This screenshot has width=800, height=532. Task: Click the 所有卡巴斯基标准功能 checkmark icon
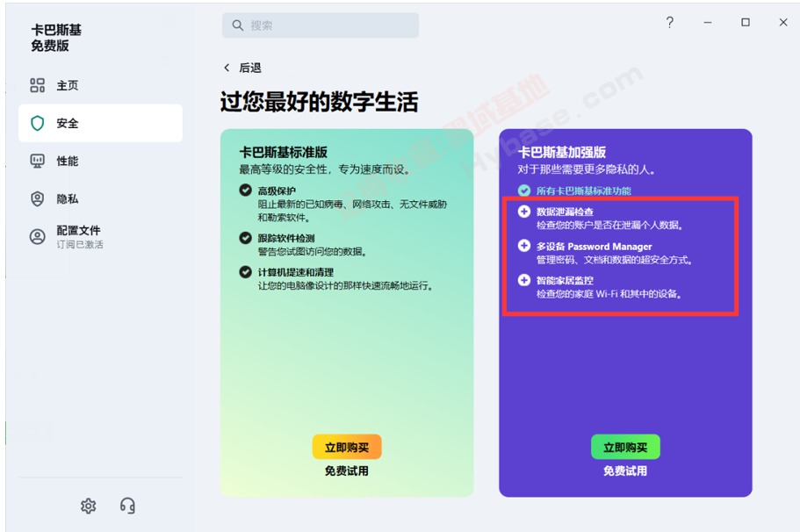tap(524, 191)
